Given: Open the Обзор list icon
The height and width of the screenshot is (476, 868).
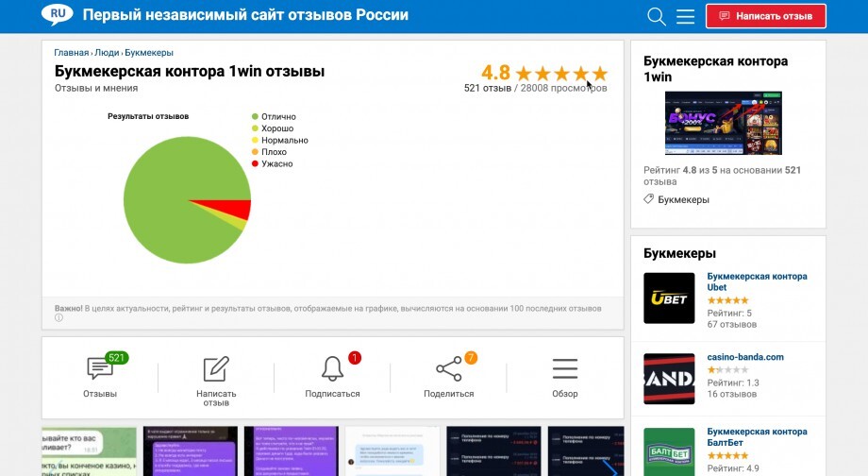Looking at the screenshot, I should click(565, 369).
